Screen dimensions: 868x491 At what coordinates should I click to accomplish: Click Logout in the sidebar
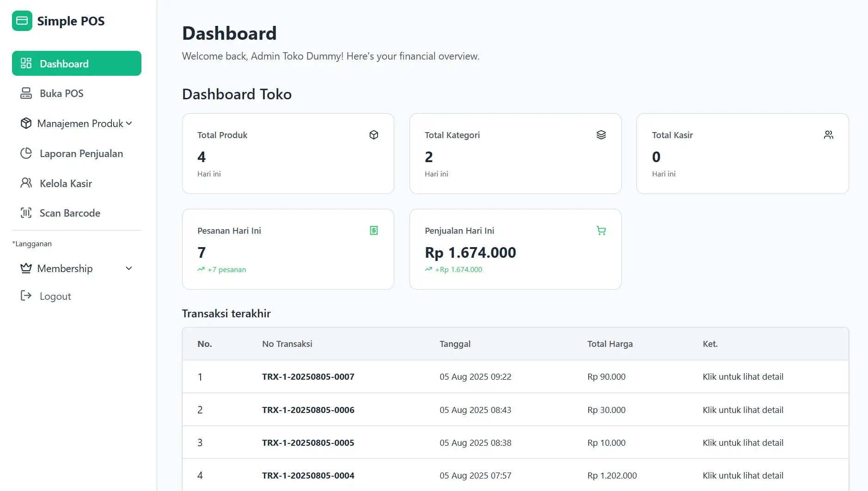point(77,296)
